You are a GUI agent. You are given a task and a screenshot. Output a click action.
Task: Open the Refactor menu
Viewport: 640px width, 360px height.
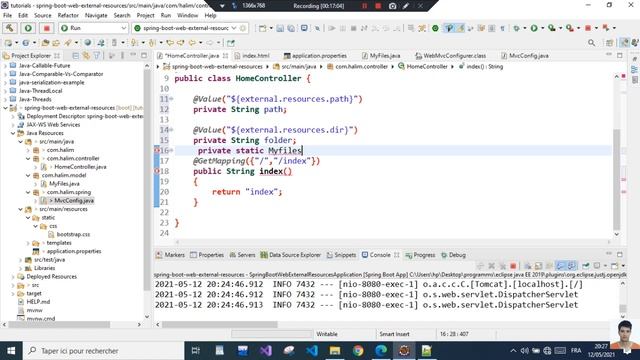(x=68, y=16)
